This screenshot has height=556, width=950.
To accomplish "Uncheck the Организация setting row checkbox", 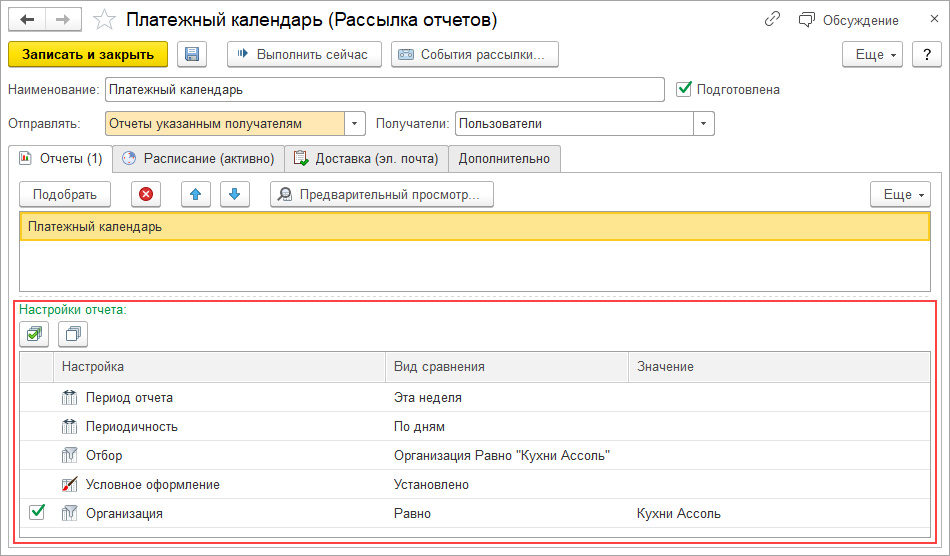I will pos(37,513).
